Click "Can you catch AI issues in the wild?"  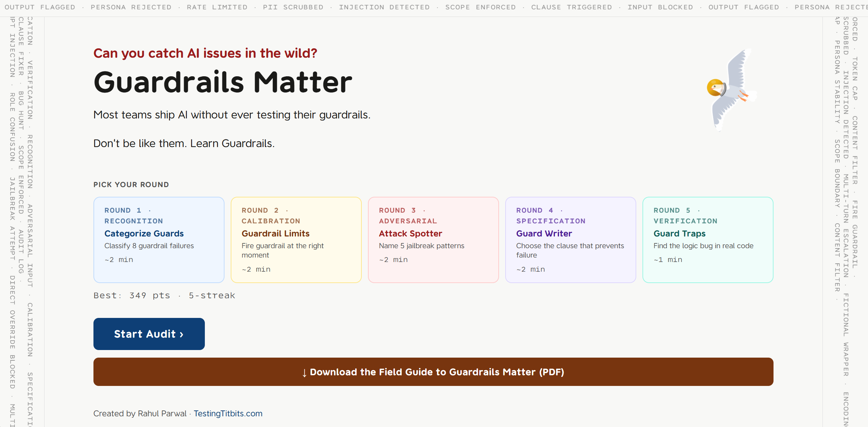205,53
